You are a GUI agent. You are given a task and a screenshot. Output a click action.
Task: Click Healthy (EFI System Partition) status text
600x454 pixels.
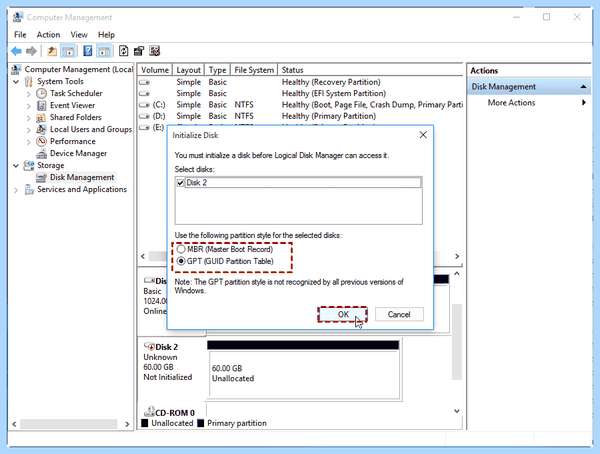(334, 93)
